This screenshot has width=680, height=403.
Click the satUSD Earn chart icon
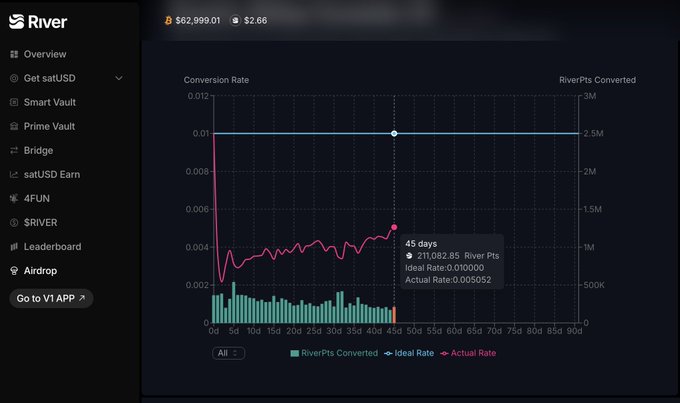pyautogui.click(x=14, y=174)
